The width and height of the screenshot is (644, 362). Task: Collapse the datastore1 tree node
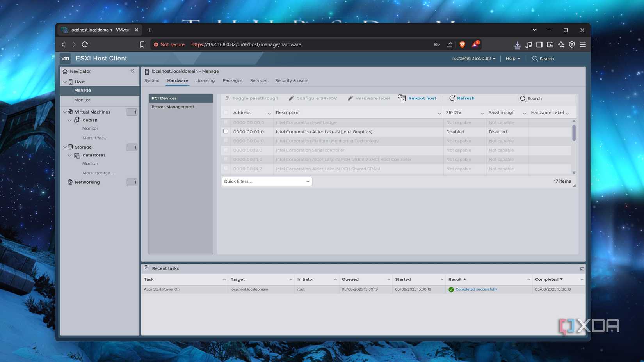tap(69, 155)
